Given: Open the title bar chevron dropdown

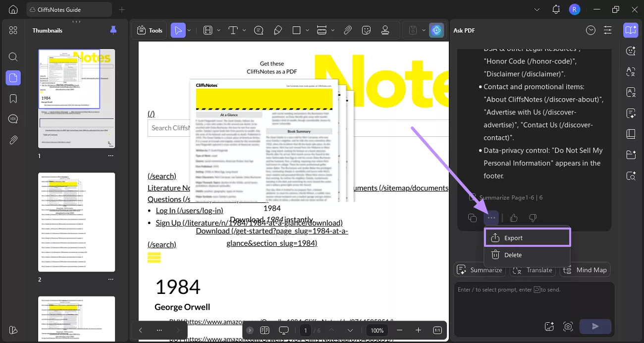Looking at the screenshot, I should (537, 9).
